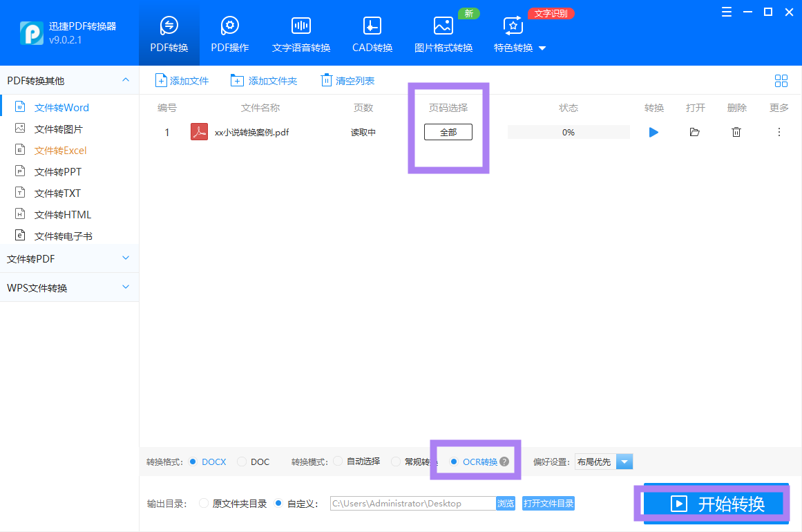Click the 删除 column header

(736, 108)
